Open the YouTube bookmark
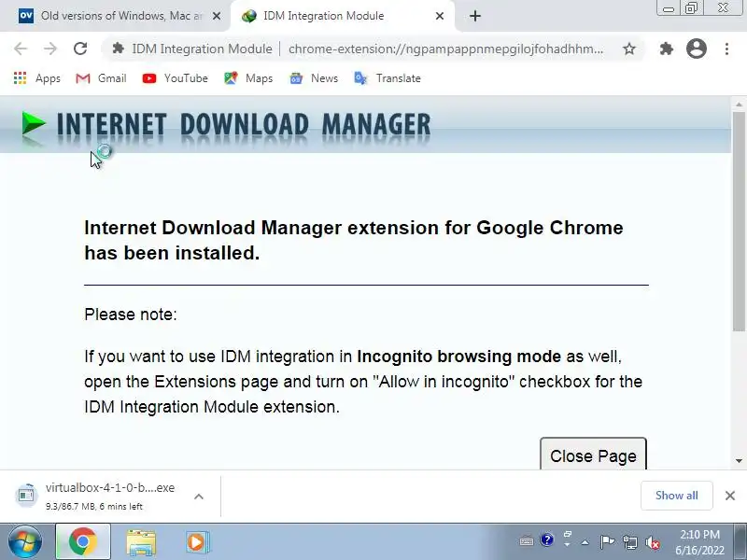The width and height of the screenshot is (747, 560). pos(175,78)
